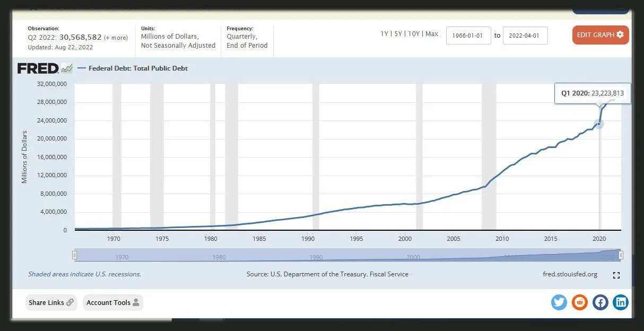Click the Q1 2020 data point marker
Image resolution: width=644 pixels, height=331 pixels.
(599, 124)
